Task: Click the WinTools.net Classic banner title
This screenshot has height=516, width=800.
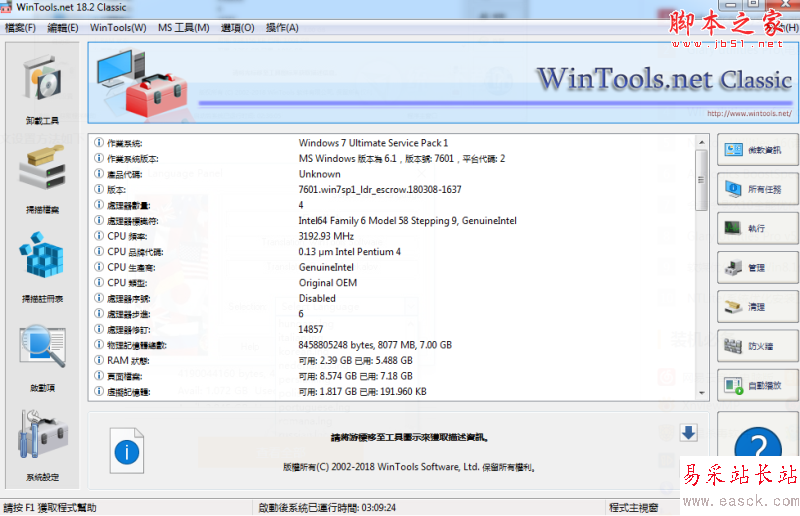Action: pos(664,79)
